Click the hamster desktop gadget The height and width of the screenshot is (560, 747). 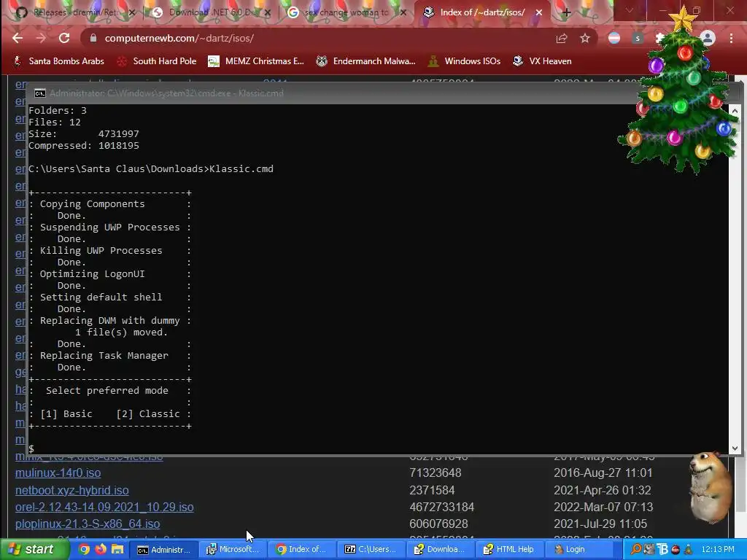pos(711,486)
